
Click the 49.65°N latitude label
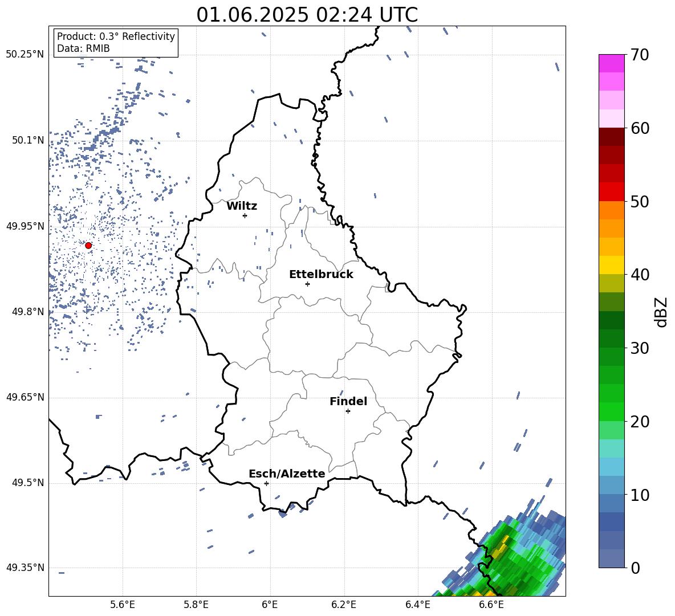pos(25,397)
